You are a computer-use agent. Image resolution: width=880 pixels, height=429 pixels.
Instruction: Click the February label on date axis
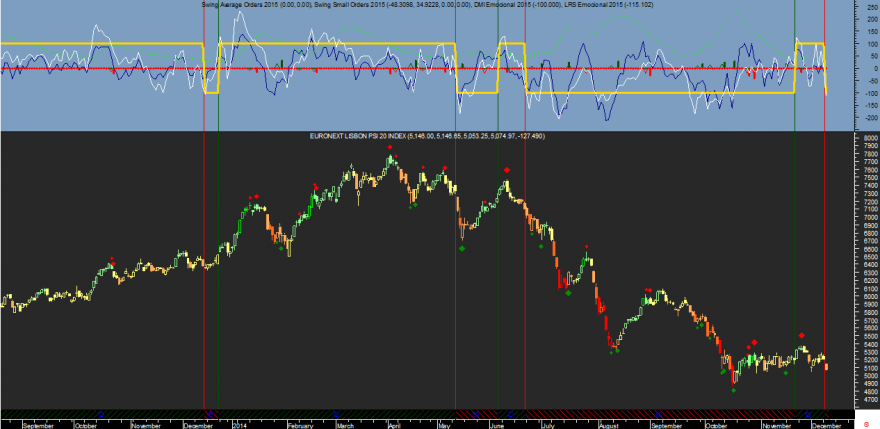pyautogui.click(x=300, y=426)
